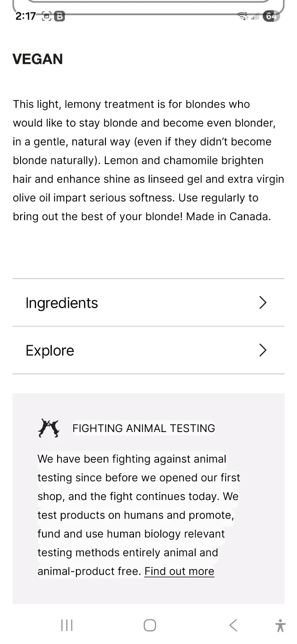
Task: Tap the screen capture notification icon
Action: [x=46, y=17]
